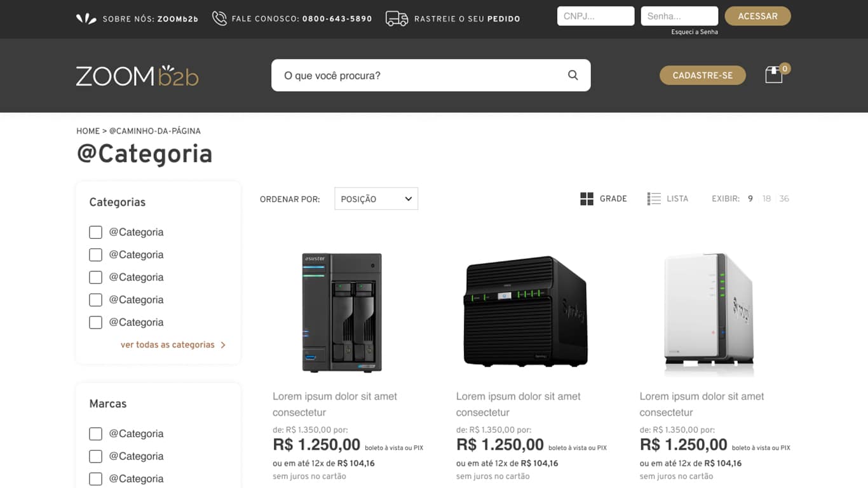Click the phone contact icon
Screen dimensions: 868x488
coord(219,18)
